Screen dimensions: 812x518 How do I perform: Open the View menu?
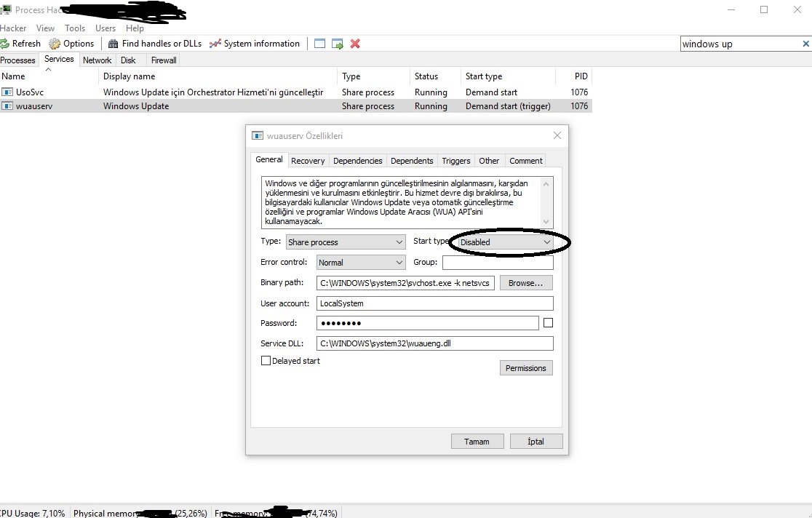pos(45,28)
